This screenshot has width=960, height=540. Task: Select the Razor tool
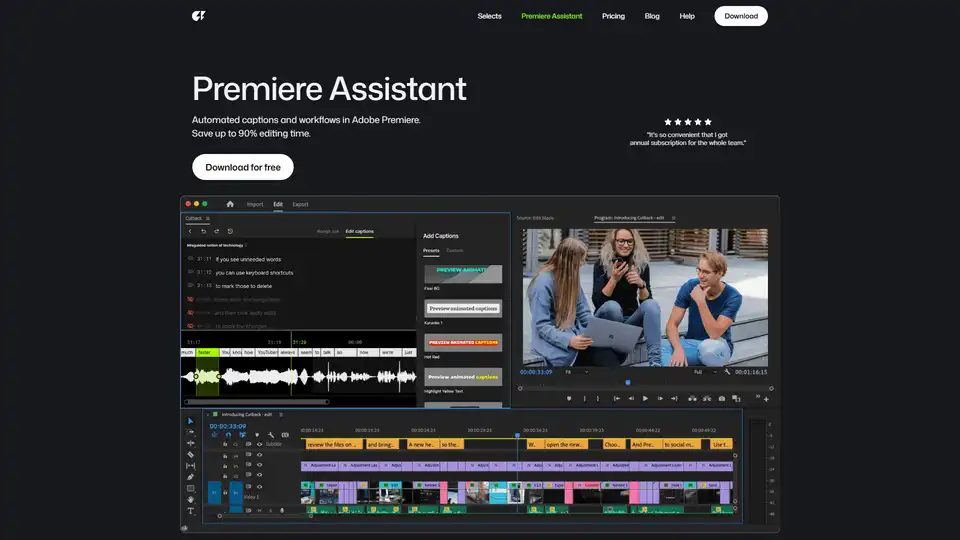point(190,454)
